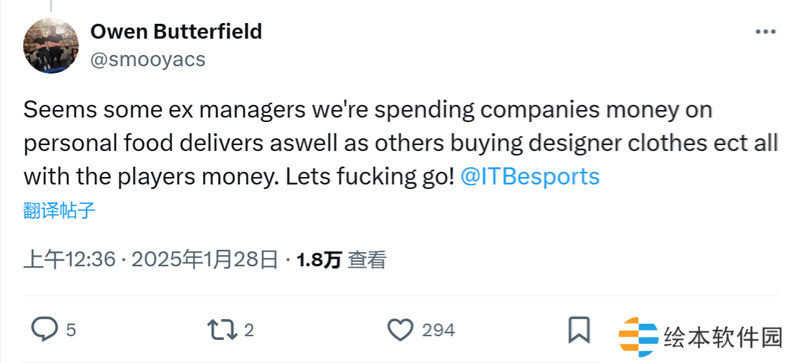Click the reply speech bubble icon
Screen dimensions: 800x363
tap(44, 330)
